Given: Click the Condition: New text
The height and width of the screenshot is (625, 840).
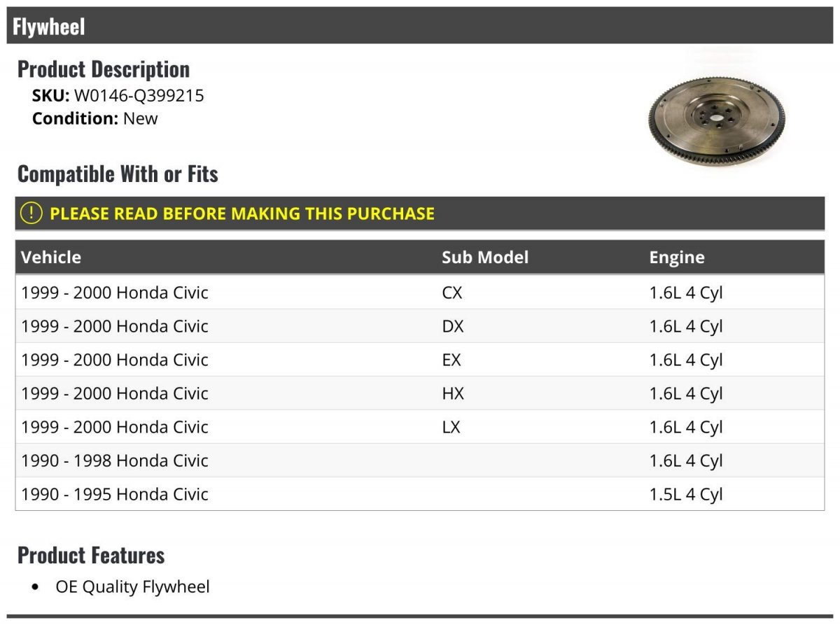Looking at the screenshot, I should tap(95, 118).
